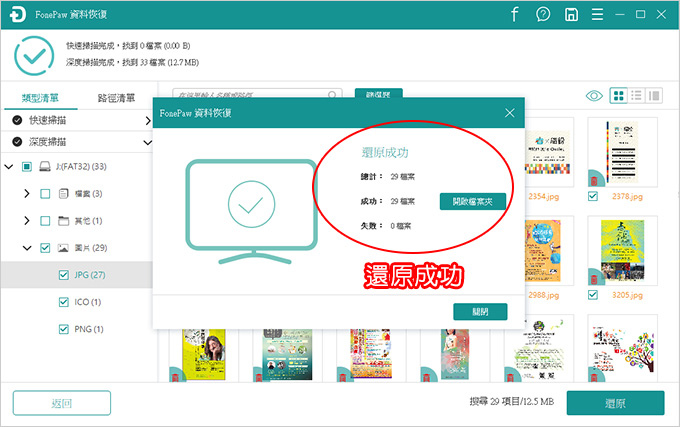Image resolution: width=680 pixels, height=427 pixels.
Task: Switch to detail pane view
Action: [654, 95]
